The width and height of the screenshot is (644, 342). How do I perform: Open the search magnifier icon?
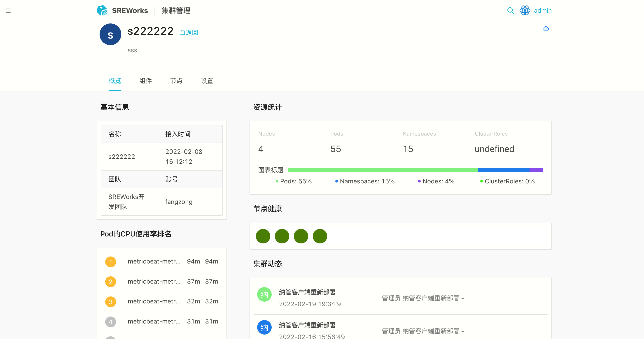511,11
